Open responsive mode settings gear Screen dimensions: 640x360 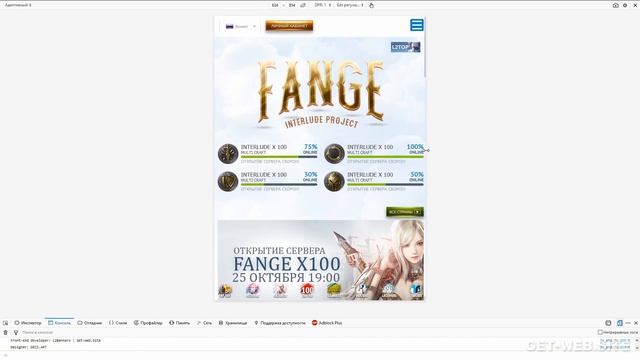[x=625, y=5]
